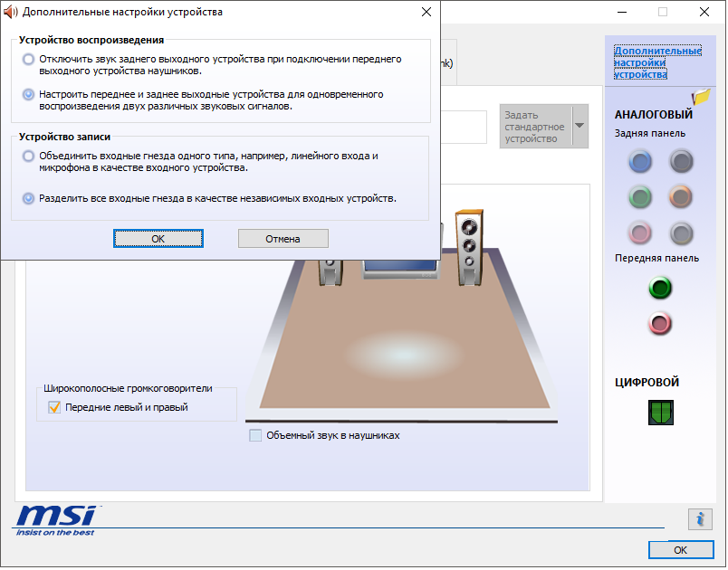Click the digital S/PDIF output connector icon

pyautogui.click(x=661, y=413)
